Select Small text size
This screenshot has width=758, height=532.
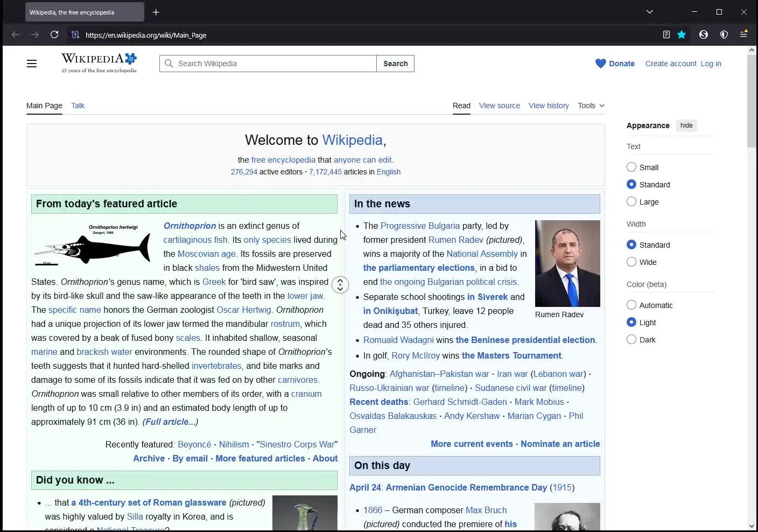click(x=631, y=167)
